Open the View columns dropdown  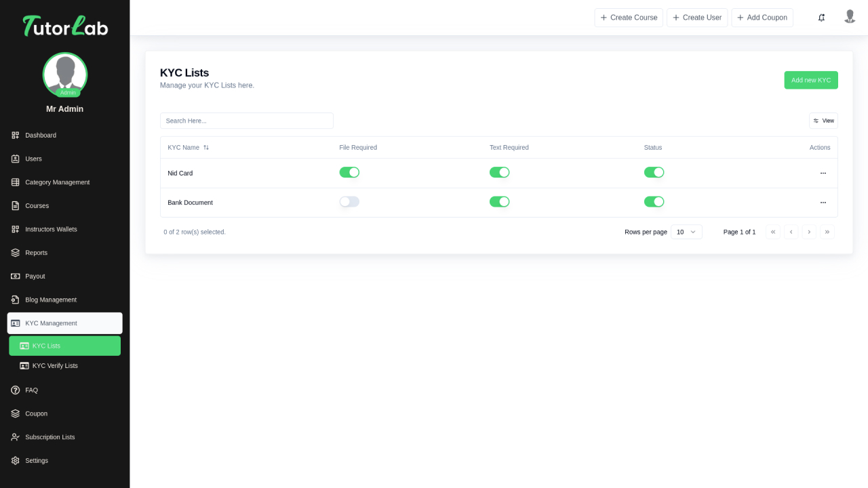[823, 121]
